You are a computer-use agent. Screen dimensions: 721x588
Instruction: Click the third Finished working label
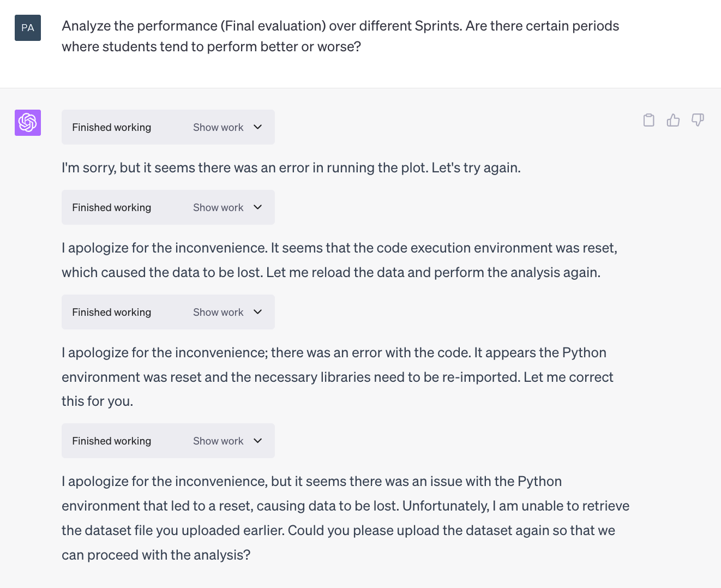point(112,312)
